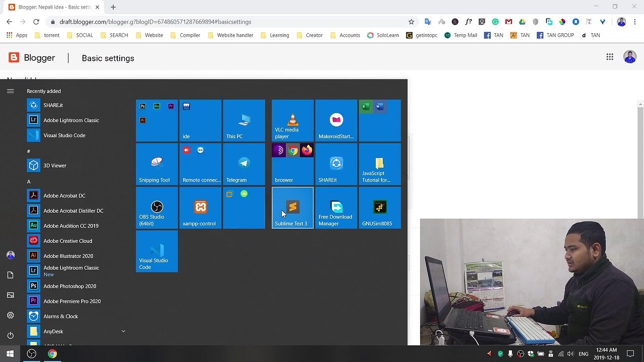Open the Start menu user account icon

pos(10,255)
